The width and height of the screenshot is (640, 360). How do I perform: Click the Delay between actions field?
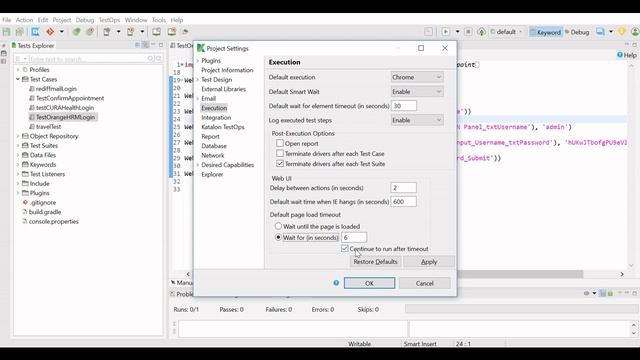404,188
